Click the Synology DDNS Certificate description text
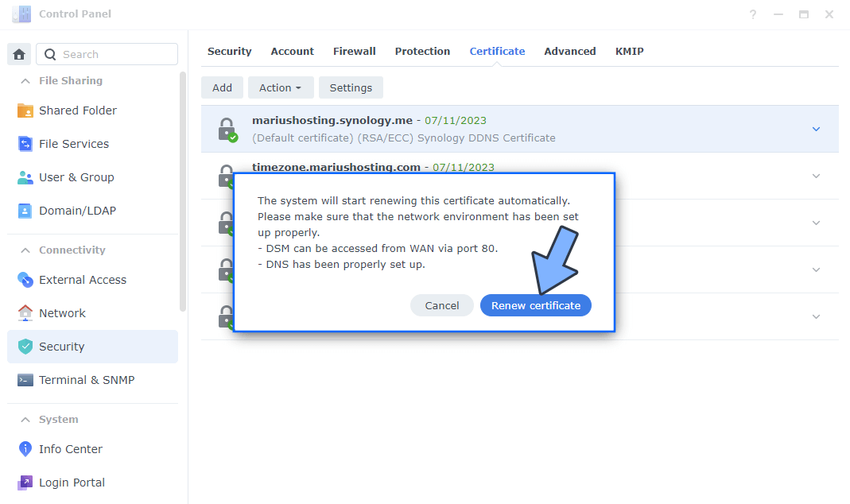 [x=487, y=138]
